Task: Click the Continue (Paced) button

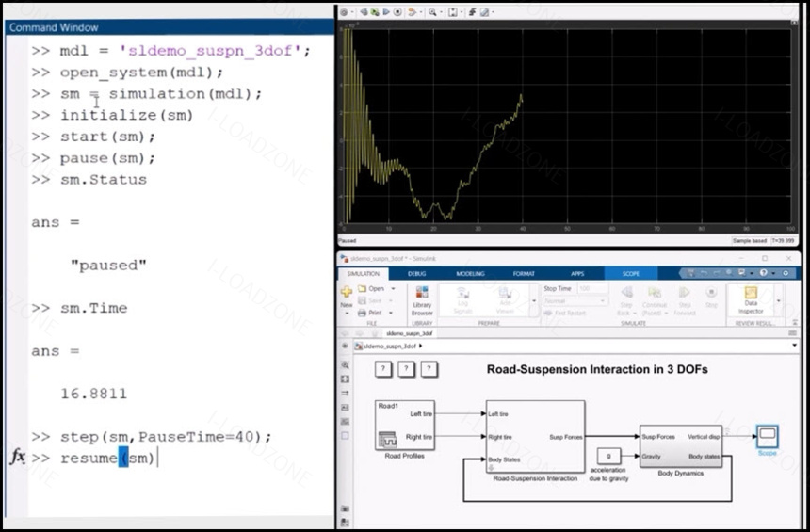Action: 655,300
